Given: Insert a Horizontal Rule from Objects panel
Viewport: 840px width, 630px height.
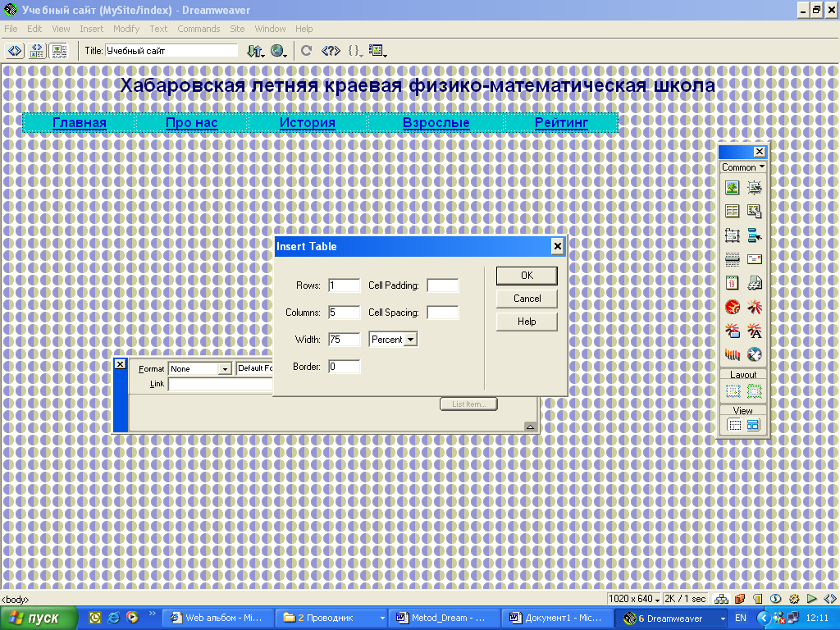Looking at the screenshot, I should coord(732,259).
